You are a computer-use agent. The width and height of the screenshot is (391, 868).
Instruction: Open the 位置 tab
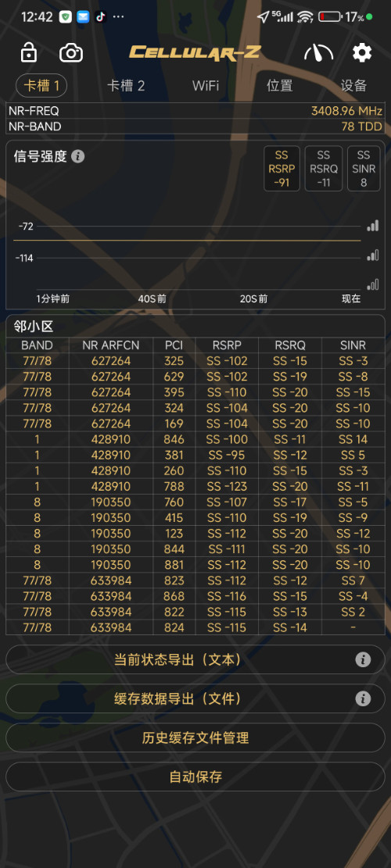[x=280, y=86]
